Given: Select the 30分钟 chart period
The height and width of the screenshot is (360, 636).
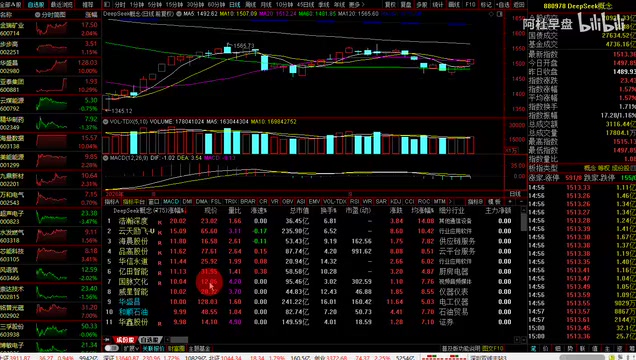Looking at the screenshot, I should 195,4.
